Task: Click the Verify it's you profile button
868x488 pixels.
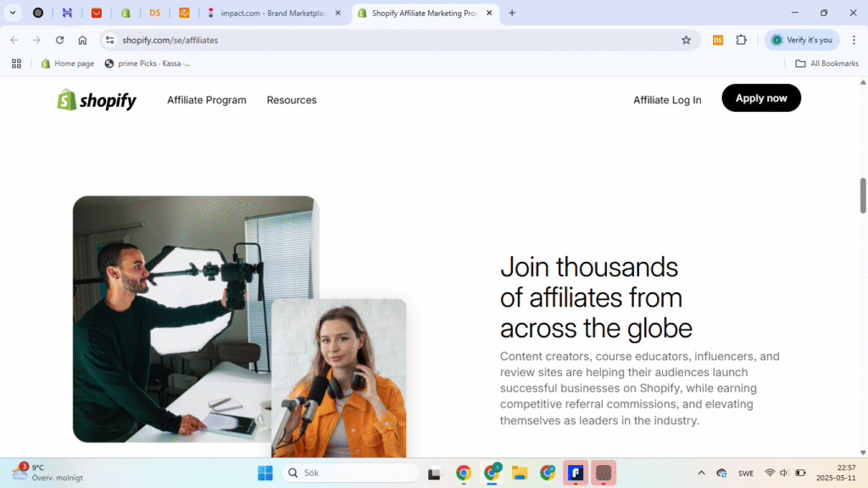Action: (802, 40)
